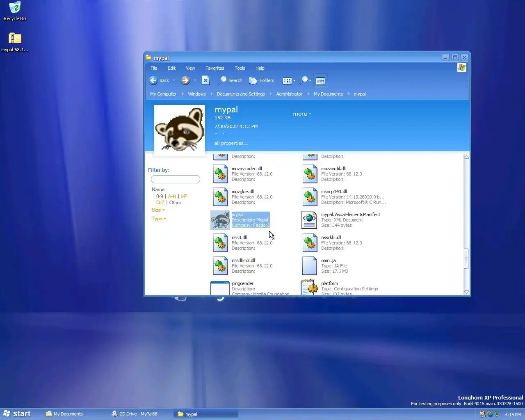Go to My Documents in breadcrumb
The width and height of the screenshot is (525, 420).
tap(328, 94)
